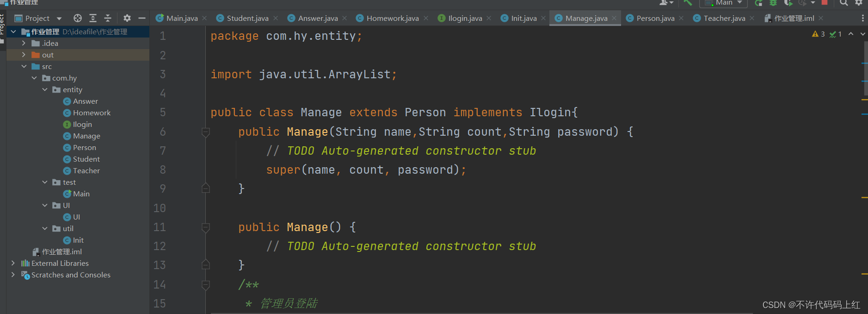Image resolution: width=868 pixels, height=314 pixels.
Task: Close the Manage.java tab with its X
Action: 614,18
